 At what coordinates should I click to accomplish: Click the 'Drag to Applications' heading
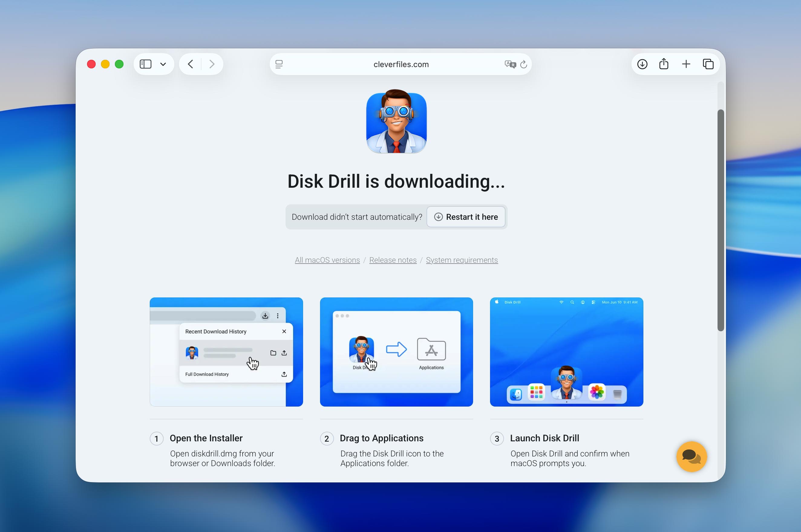[x=382, y=438]
